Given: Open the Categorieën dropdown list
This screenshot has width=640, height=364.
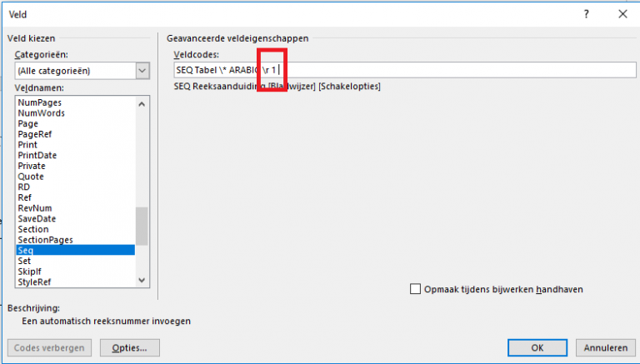Looking at the screenshot, I should tap(142, 71).
